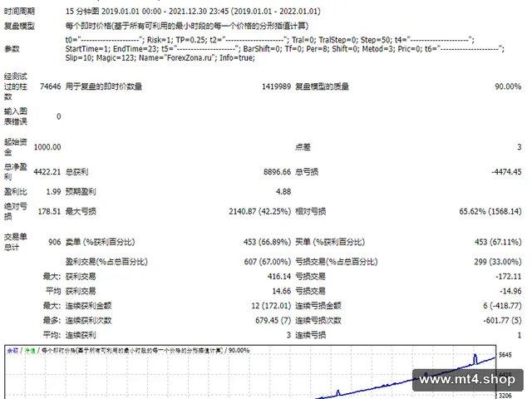Select average profit trade 14.66
The image size is (532, 399).
click(x=281, y=291)
